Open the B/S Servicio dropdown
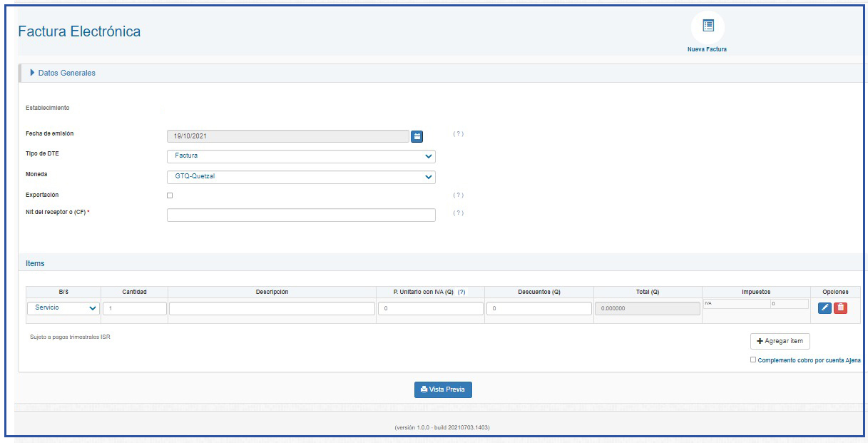The image size is (868, 443). pos(63,308)
